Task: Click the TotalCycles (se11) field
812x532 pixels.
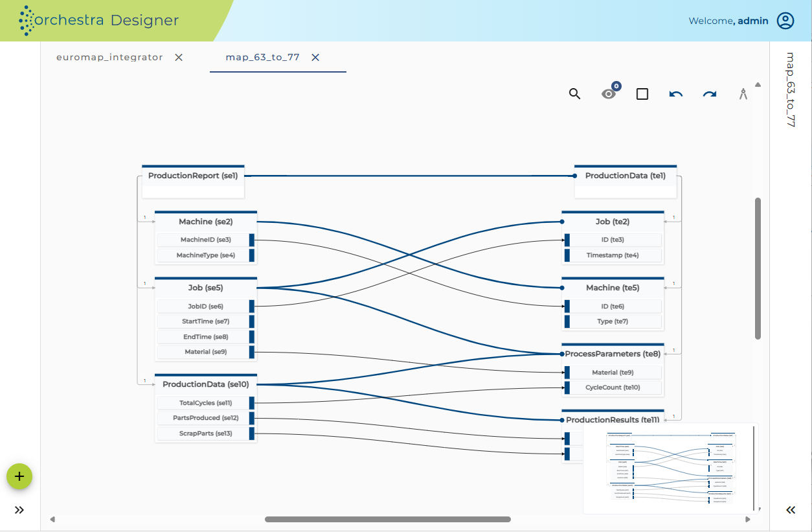Action: 203,402
